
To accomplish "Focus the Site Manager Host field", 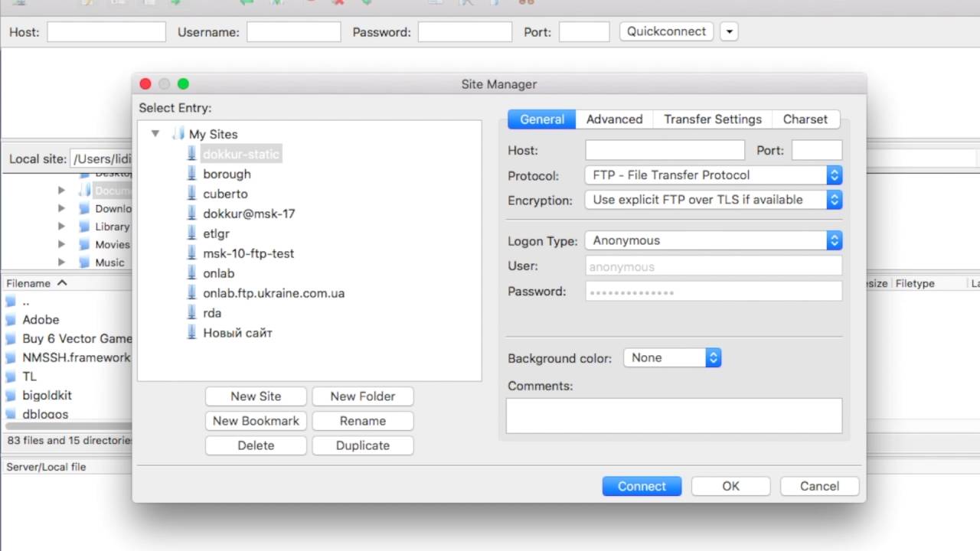I will click(665, 150).
